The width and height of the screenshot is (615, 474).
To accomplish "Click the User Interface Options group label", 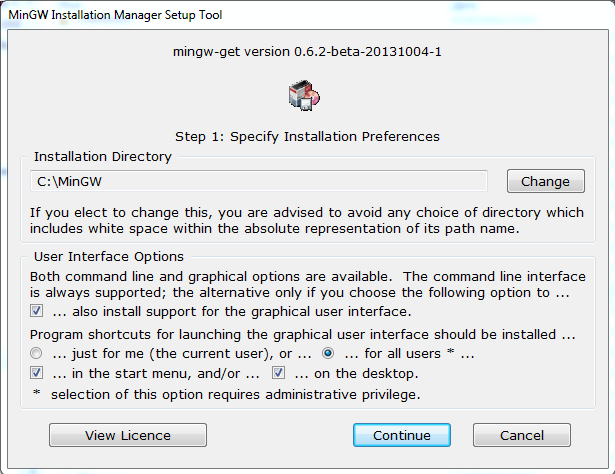I will tap(109, 257).
